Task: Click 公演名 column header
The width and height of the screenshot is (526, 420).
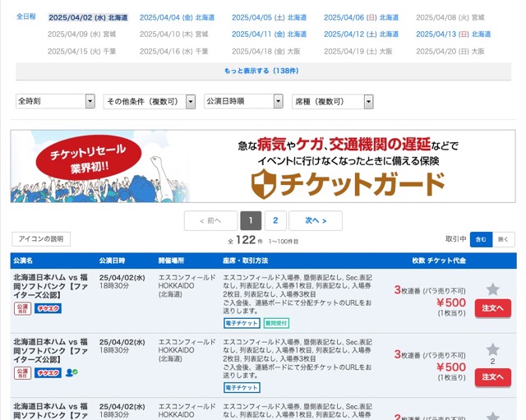Action: pyautogui.click(x=23, y=261)
